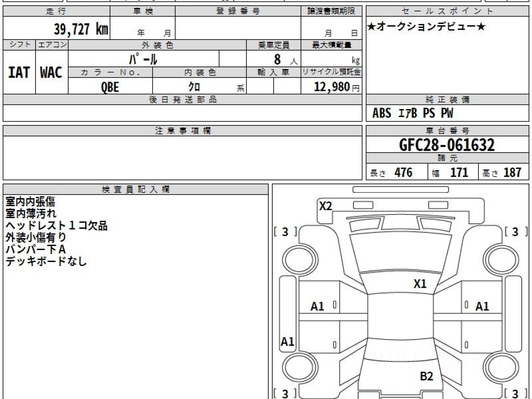This screenshot has height=399, width=532.
Task: Click the top-left [3] tire rating
Action: tap(285, 232)
